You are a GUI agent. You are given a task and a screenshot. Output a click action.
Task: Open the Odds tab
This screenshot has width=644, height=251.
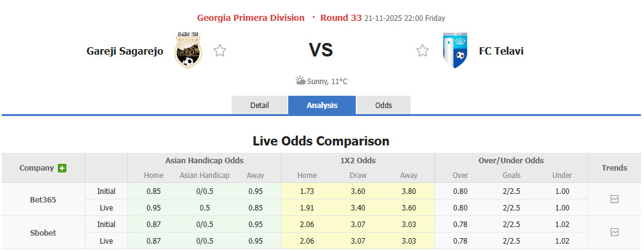coord(383,105)
